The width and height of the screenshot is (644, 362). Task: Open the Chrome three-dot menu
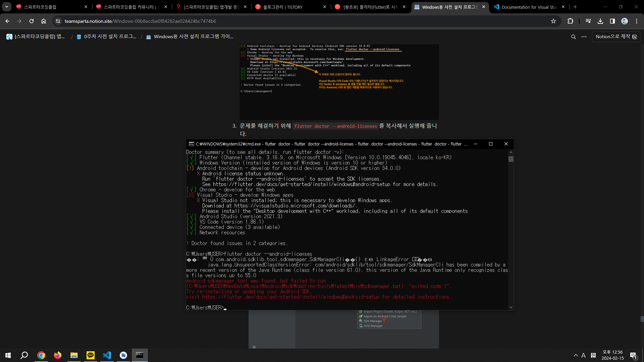tap(637, 21)
